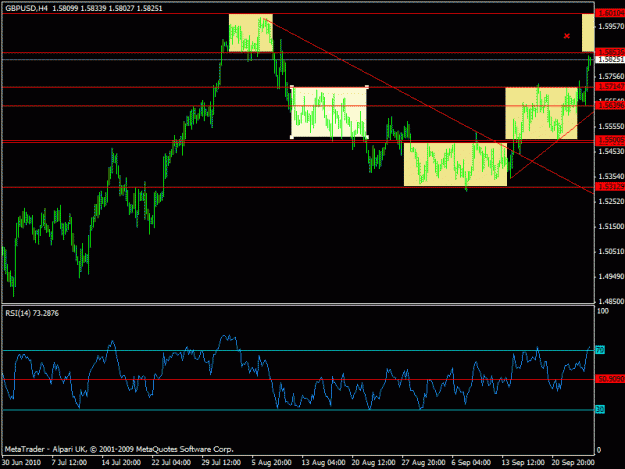Screen dimensions: 625x469
Task: Click the 1.54530 price axis label
Action: [x=611, y=151]
